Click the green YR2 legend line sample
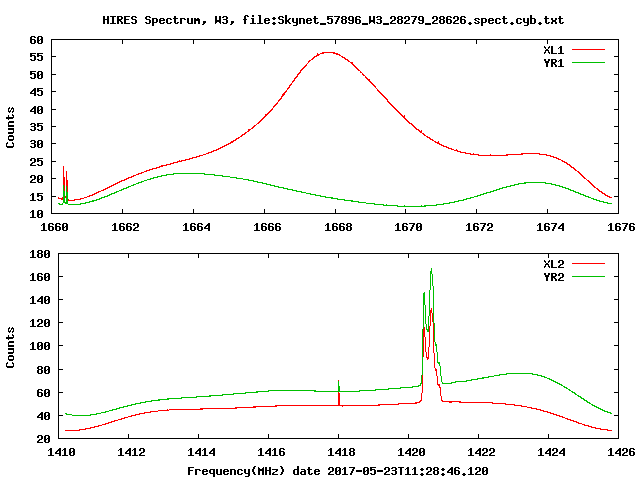Viewport: 640px width, 480px height. (588, 277)
